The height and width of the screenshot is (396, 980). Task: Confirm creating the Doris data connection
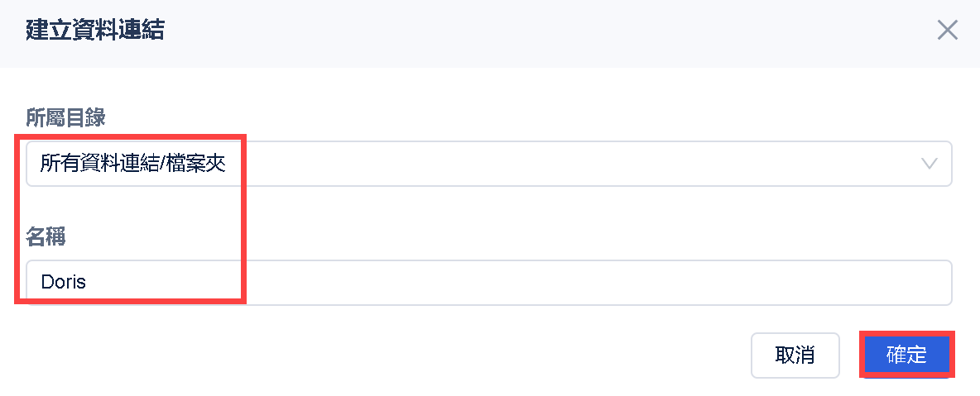[906, 355]
